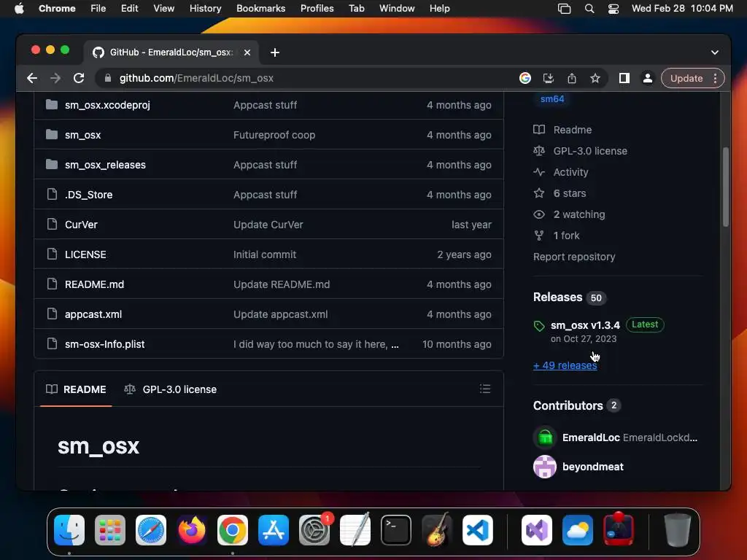The height and width of the screenshot is (560, 747).
Task: Open the 'Update CurVer' commit message
Action: coord(268,225)
